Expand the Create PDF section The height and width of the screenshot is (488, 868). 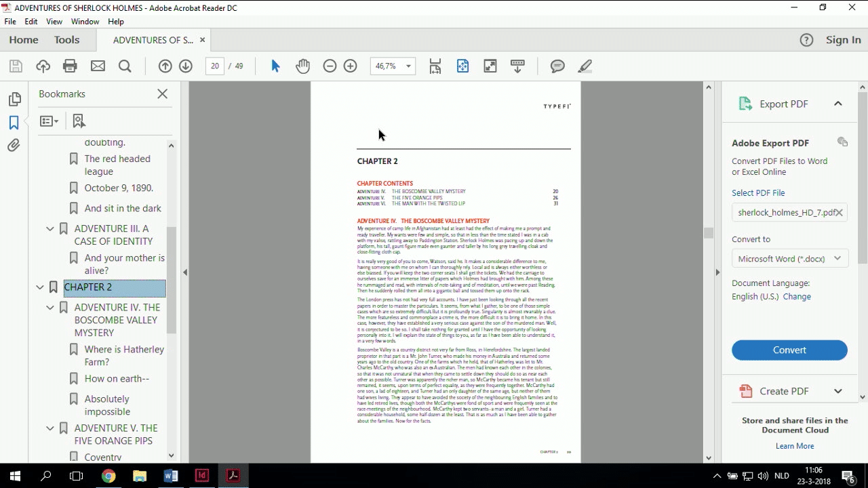pos(838,391)
